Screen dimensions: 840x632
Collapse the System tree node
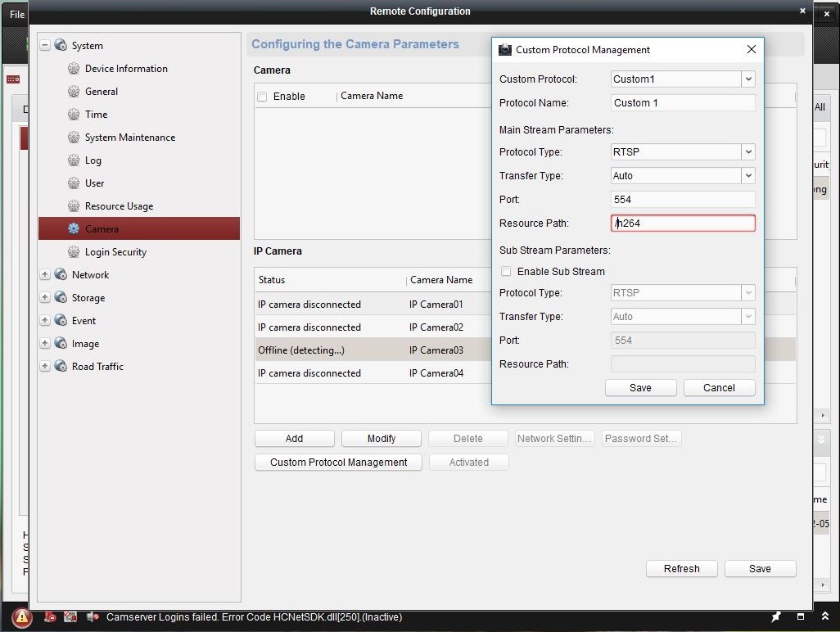[x=45, y=46]
